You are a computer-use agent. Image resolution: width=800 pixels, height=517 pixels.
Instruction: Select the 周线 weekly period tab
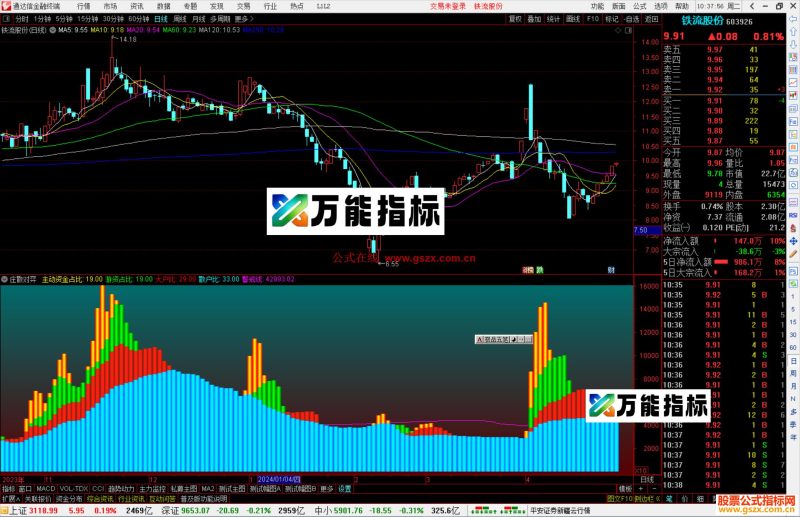point(180,19)
